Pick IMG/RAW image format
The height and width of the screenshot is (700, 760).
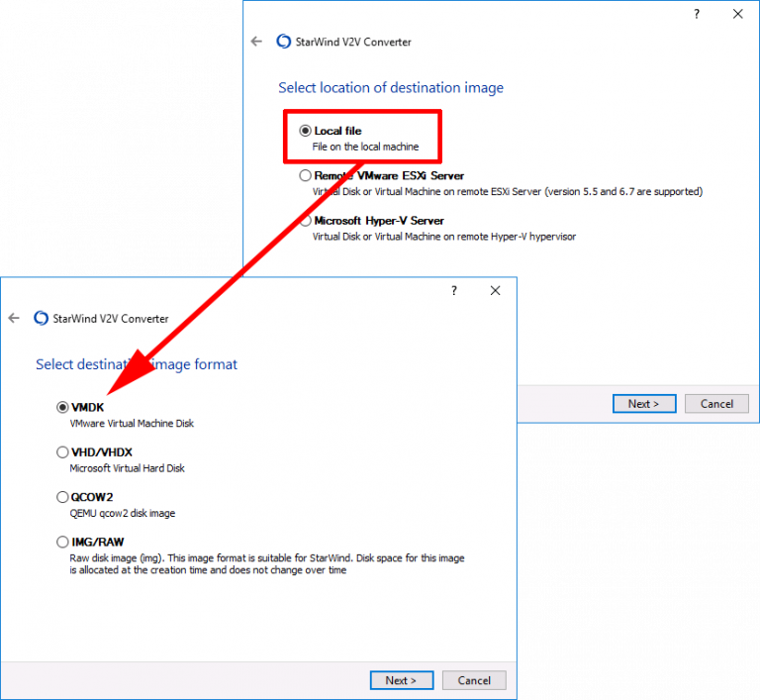click(x=62, y=542)
